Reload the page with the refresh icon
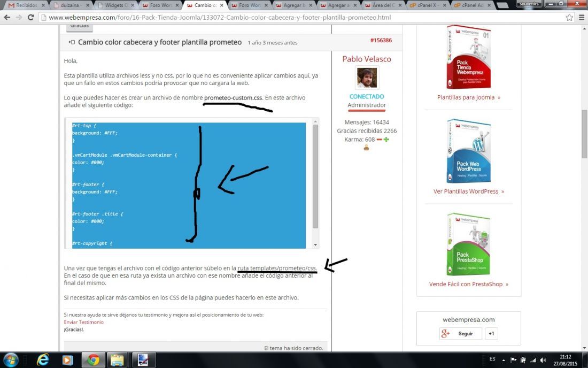The height and width of the screenshot is (368, 588). coord(31,17)
